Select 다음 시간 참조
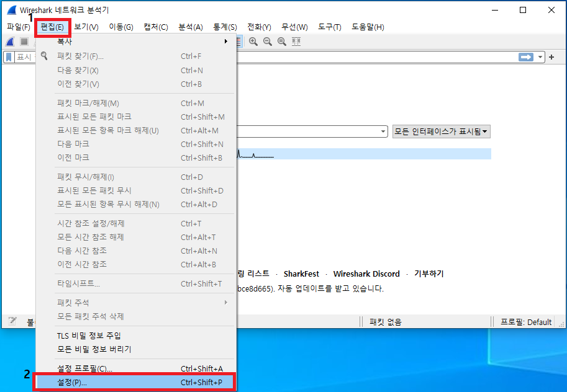Viewport: 567px width, 392px height. tap(136, 251)
